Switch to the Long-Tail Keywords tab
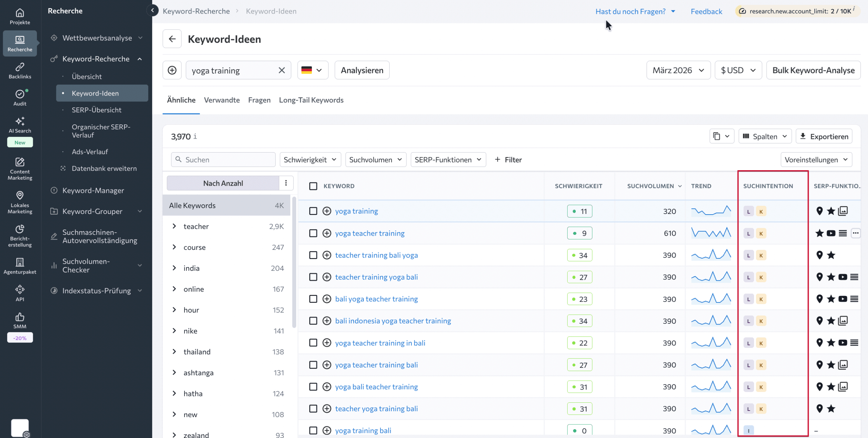 point(311,100)
